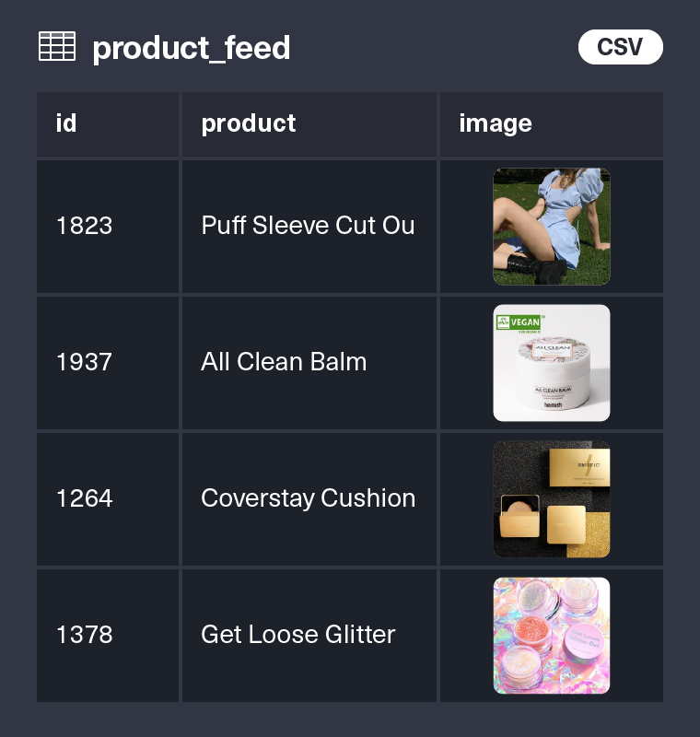Click the green VEGAN label in balm image
The image size is (700, 737).
518,322
